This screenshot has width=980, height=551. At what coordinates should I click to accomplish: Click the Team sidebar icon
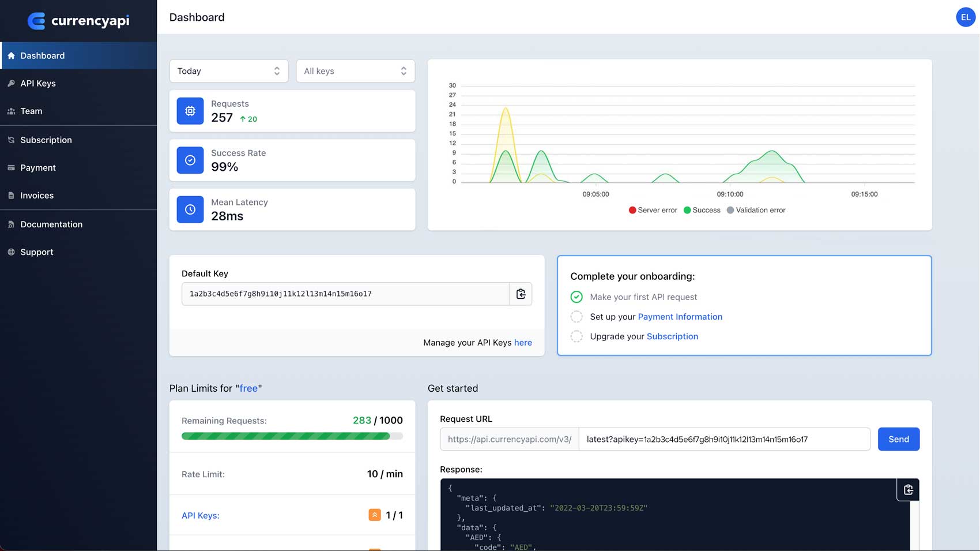pyautogui.click(x=12, y=111)
